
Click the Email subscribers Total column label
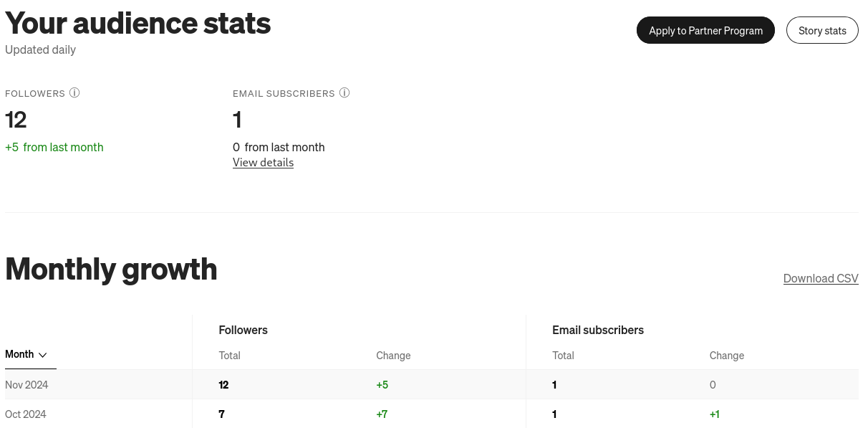point(563,356)
